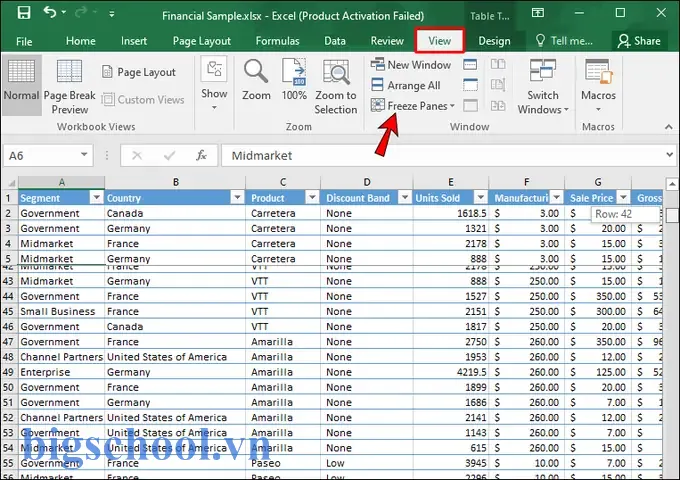Click the Insert Function fx icon
680x480 pixels.
click(x=201, y=155)
